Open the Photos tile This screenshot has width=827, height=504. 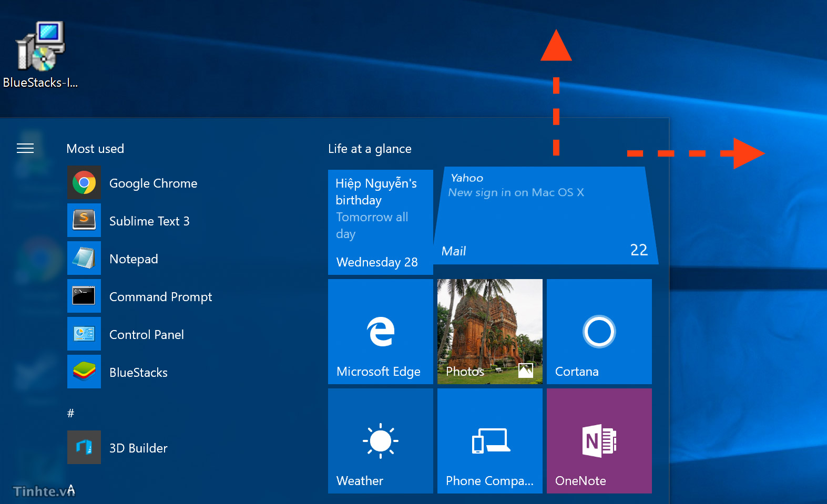click(x=490, y=332)
